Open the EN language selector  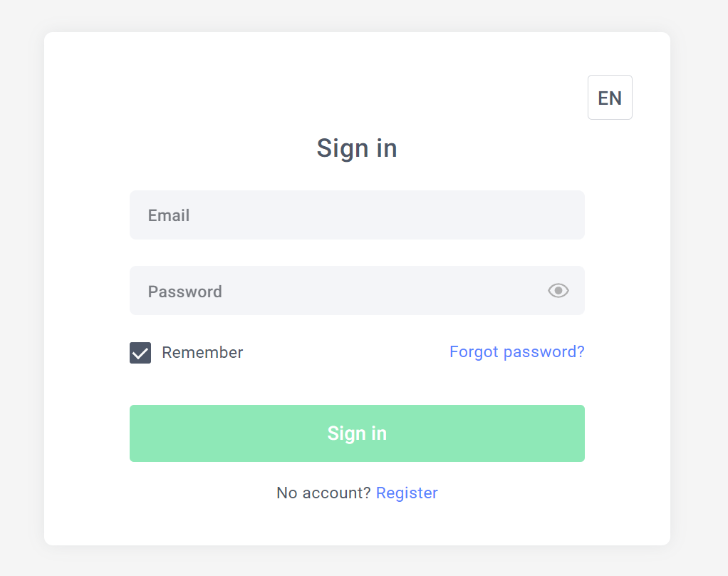610,98
